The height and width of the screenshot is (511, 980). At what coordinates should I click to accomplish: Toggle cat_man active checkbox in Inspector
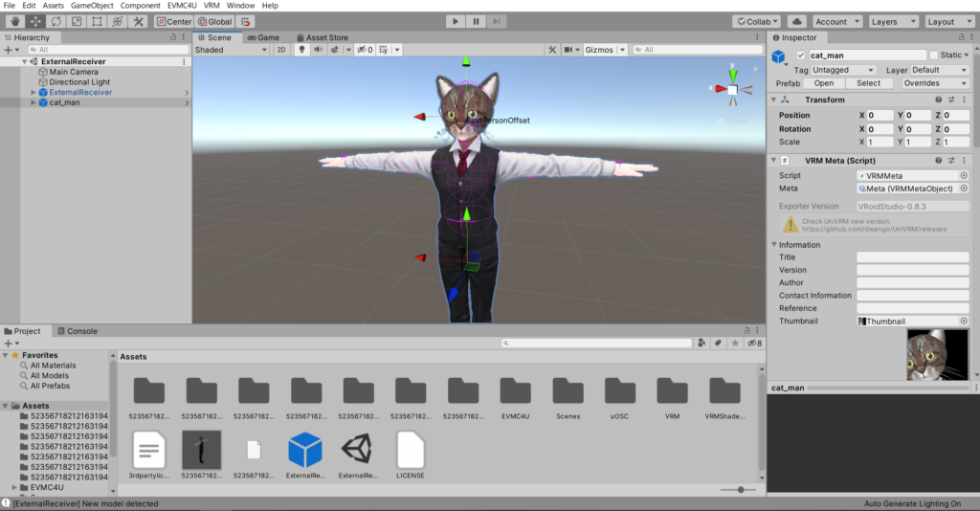(801, 55)
